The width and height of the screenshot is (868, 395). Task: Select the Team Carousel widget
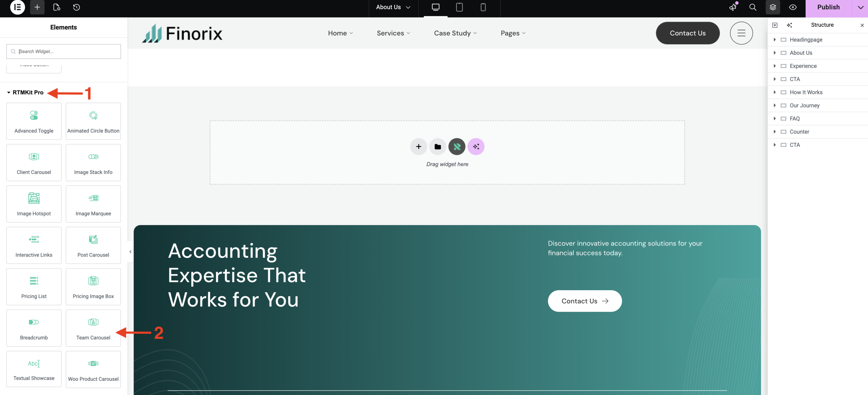[93, 328]
